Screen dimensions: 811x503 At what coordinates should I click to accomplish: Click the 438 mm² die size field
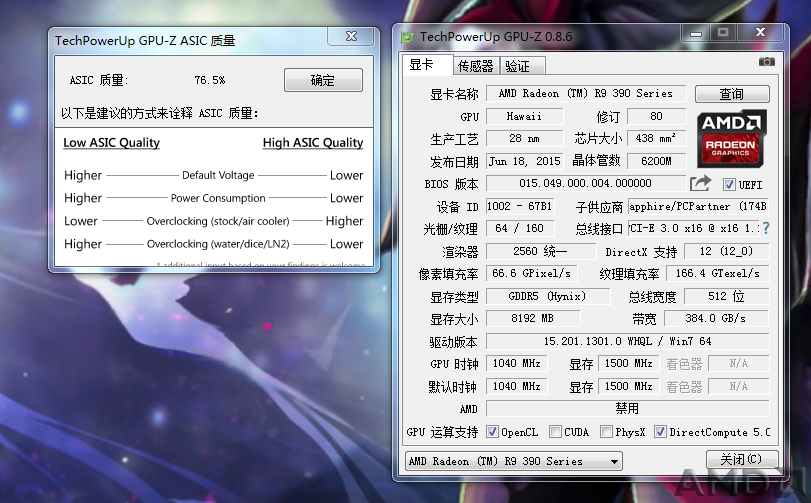pyautogui.click(x=656, y=139)
